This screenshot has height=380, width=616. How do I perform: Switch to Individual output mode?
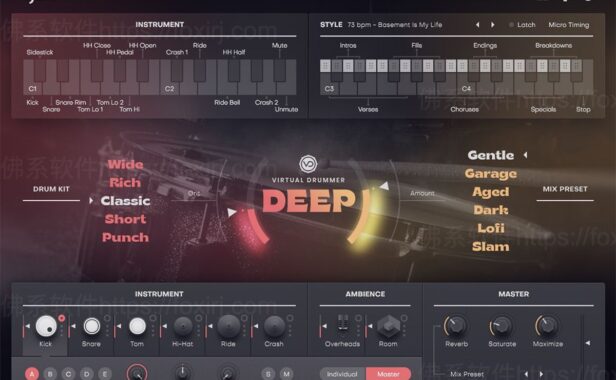click(342, 374)
